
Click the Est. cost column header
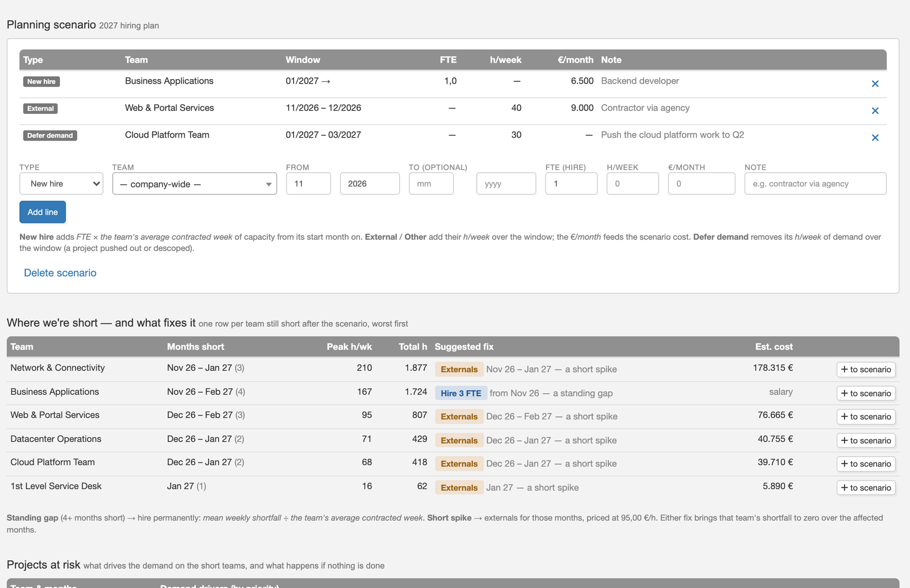click(x=773, y=347)
